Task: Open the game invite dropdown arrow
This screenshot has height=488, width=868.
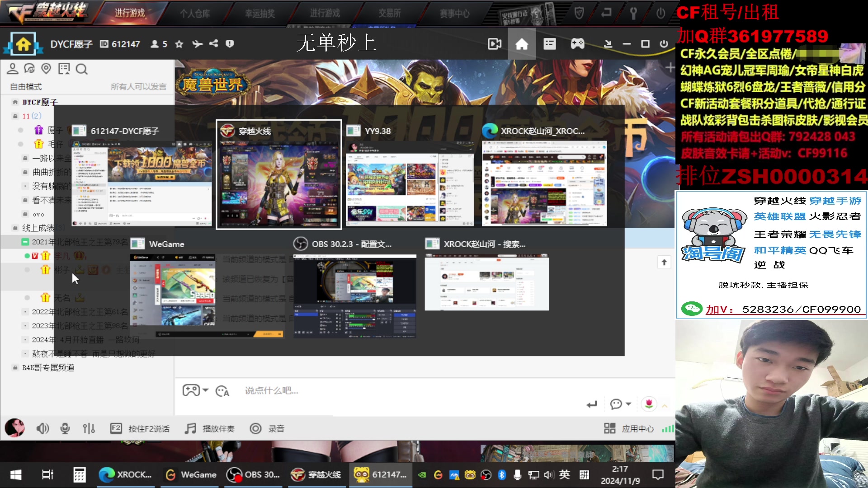Action: point(206,390)
